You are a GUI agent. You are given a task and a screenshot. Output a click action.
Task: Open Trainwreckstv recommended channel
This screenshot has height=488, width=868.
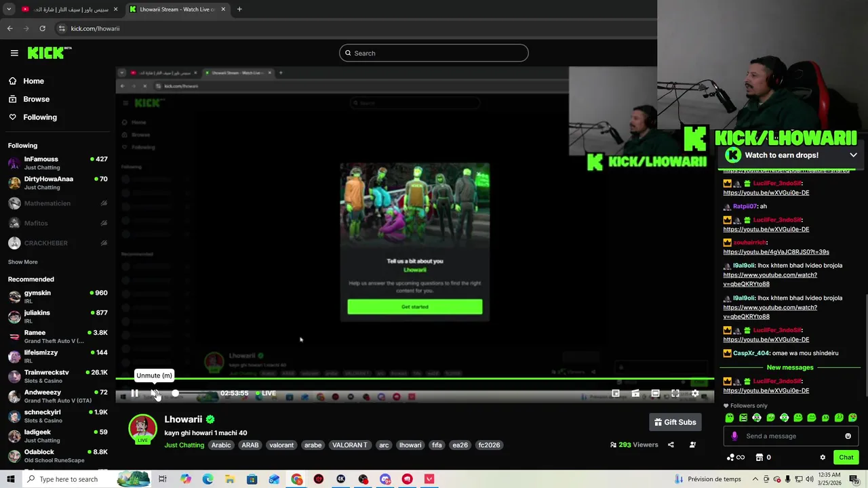[x=58, y=376]
